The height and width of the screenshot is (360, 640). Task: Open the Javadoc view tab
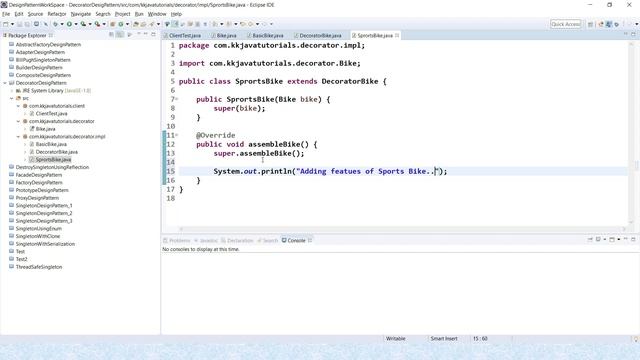coord(206,240)
